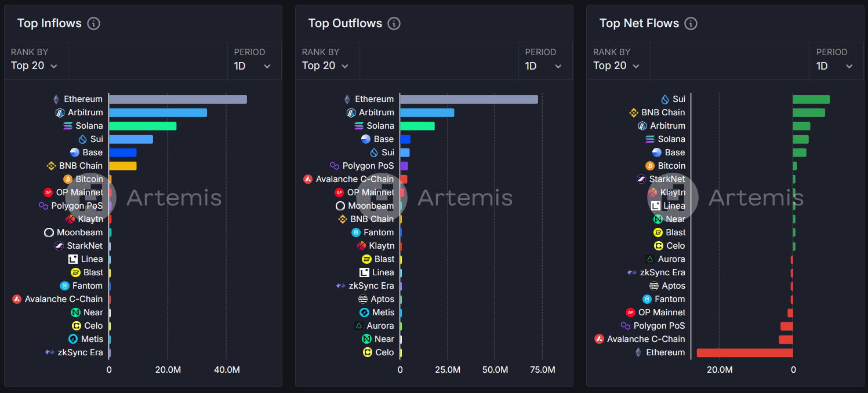The height and width of the screenshot is (393, 868).
Task: Click the Solana icon in Top Inflows
Action: click(x=68, y=126)
